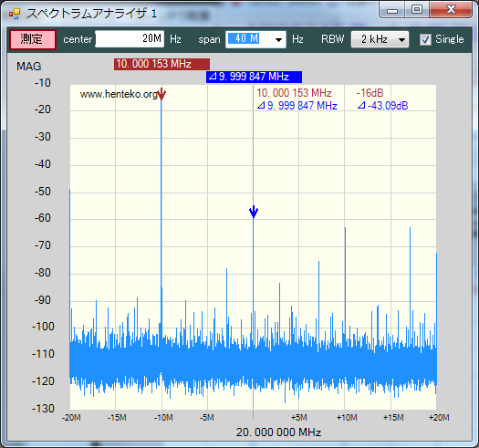Viewport: 479px width, 448px height.
Task: Click the www.henteko.org text in the plot
Action: pyautogui.click(x=119, y=94)
